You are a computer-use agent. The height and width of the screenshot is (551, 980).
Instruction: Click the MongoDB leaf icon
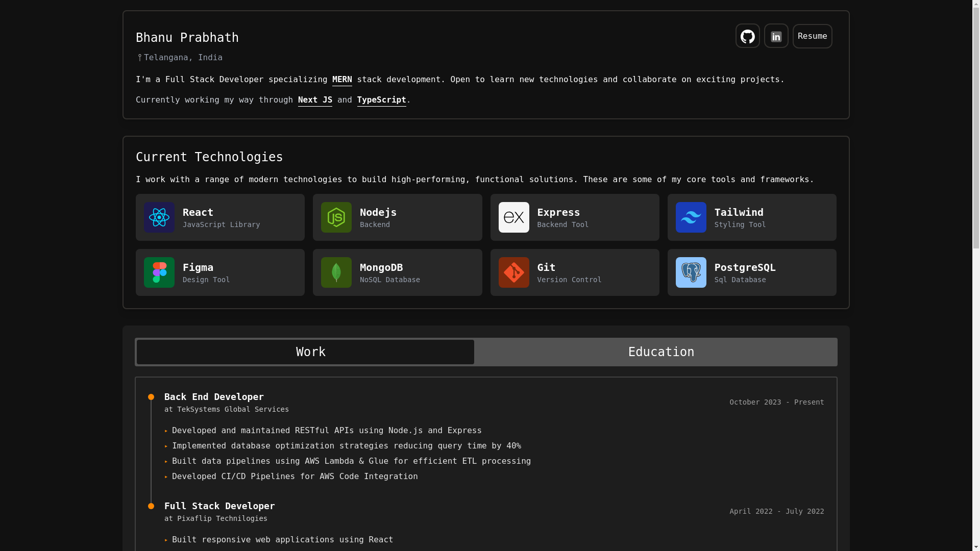coord(336,272)
